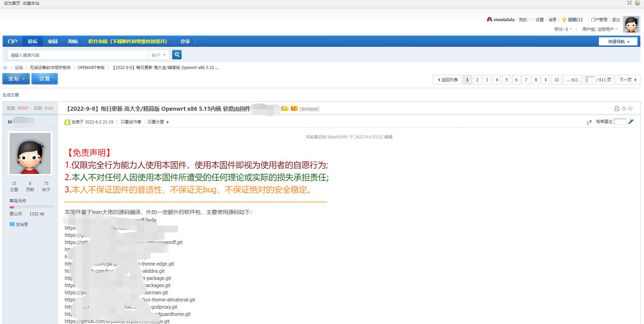Expand the 积分: 6 dropdown

click(x=563, y=29)
